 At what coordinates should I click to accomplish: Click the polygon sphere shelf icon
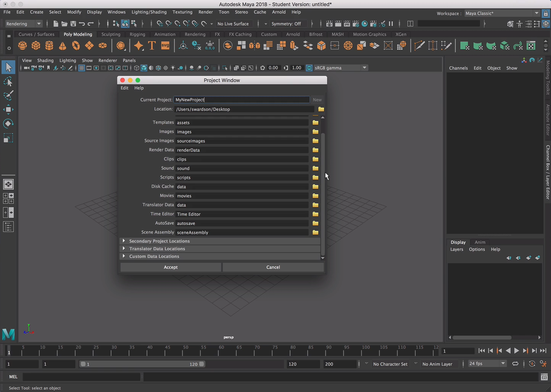click(23, 46)
